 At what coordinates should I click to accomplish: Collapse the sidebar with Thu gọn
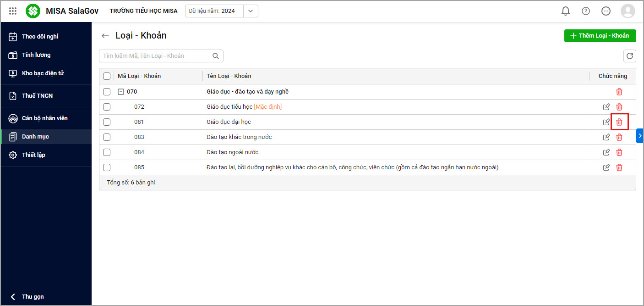[33, 297]
